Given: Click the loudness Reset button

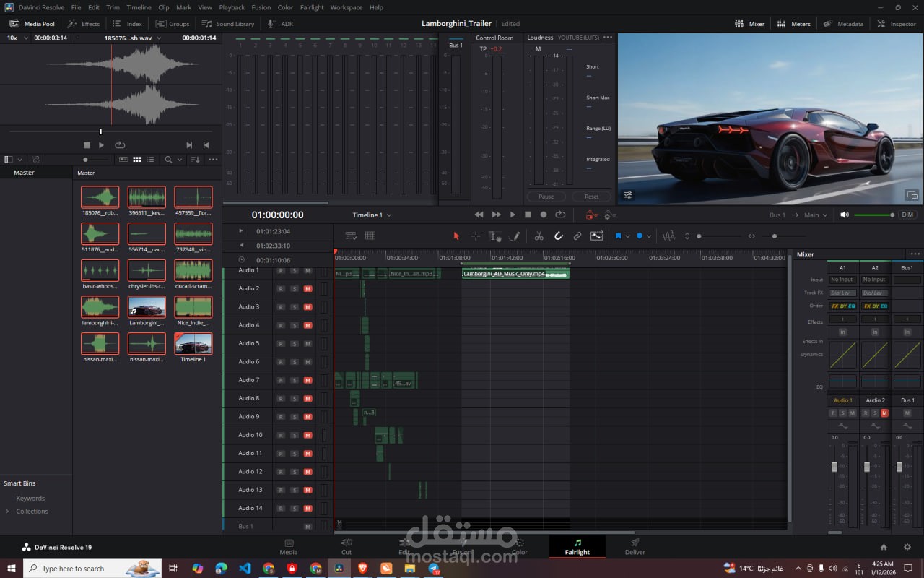Looking at the screenshot, I should click(x=591, y=197).
